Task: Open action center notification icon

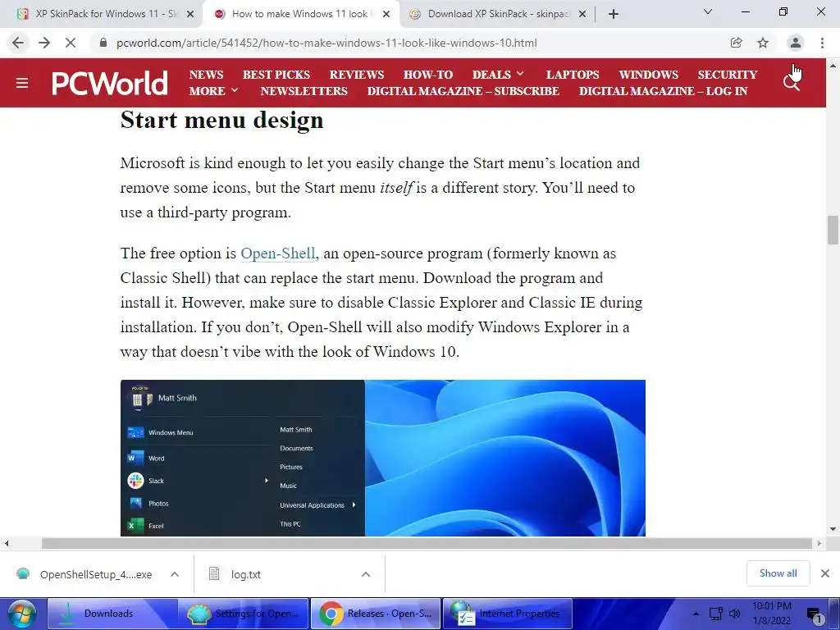Action: click(x=815, y=614)
